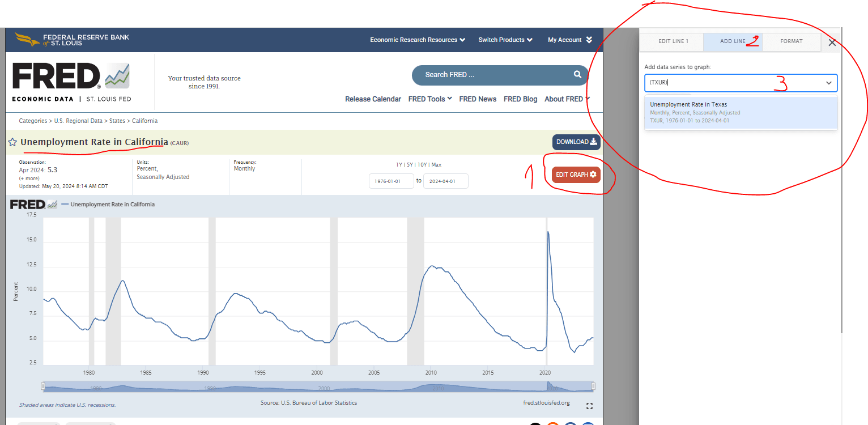Close the edit graph side panel
Image resolution: width=868 pixels, height=425 pixels.
pos(832,42)
